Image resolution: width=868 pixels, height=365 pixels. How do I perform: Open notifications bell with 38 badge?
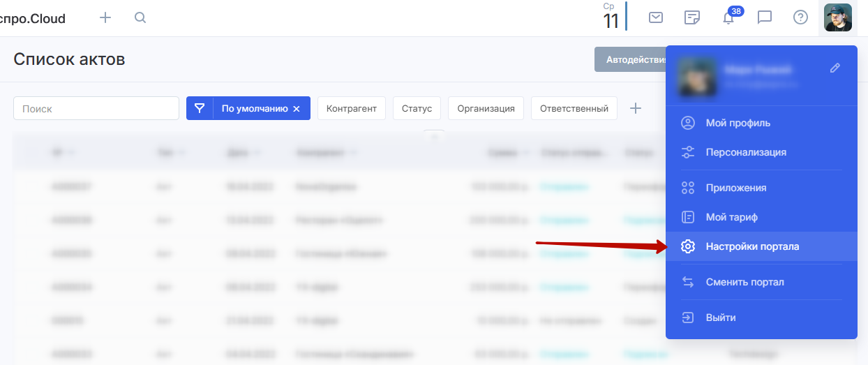[728, 18]
